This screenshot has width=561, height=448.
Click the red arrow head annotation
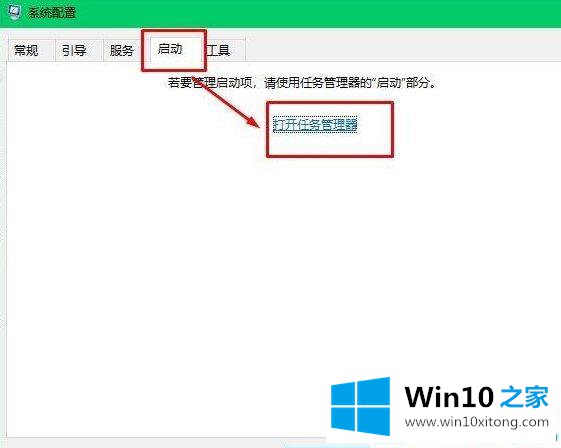click(x=253, y=121)
